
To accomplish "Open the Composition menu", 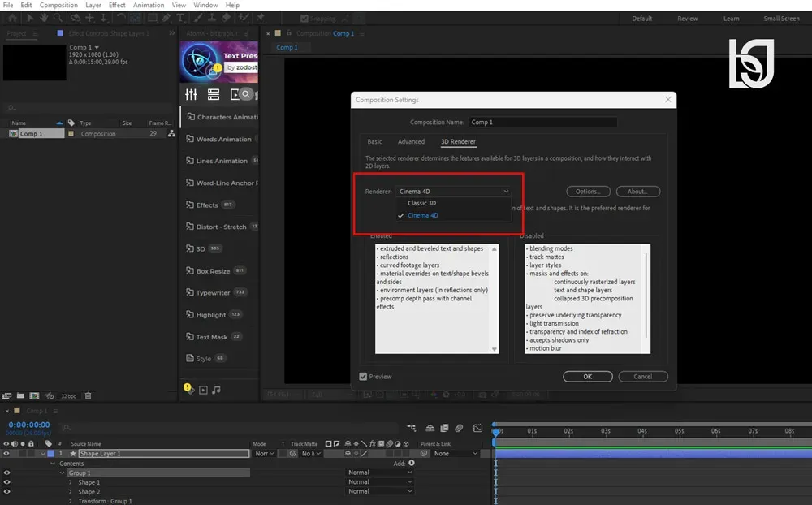I will (x=58, y=5).
